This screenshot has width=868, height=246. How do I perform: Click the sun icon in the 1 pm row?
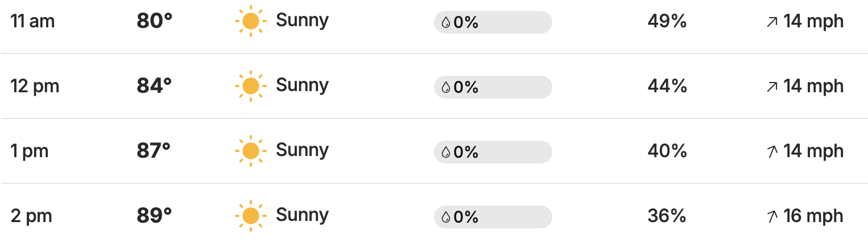[250, 151]
